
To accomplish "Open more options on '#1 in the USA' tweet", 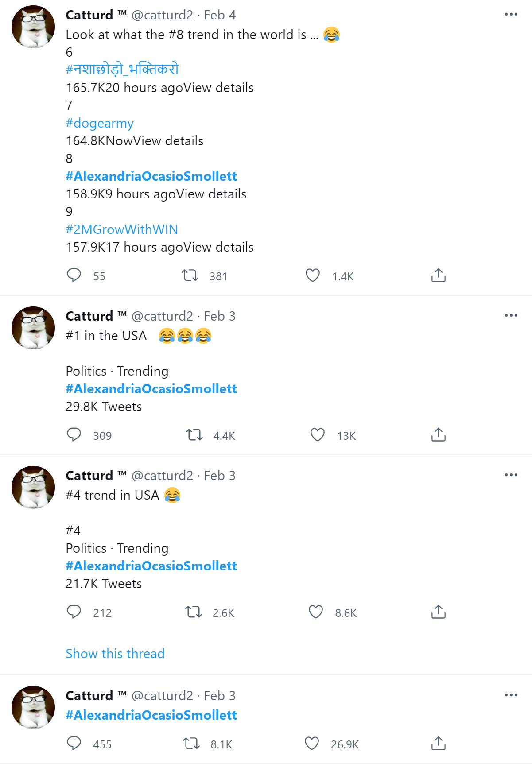I will coord(511,316).
